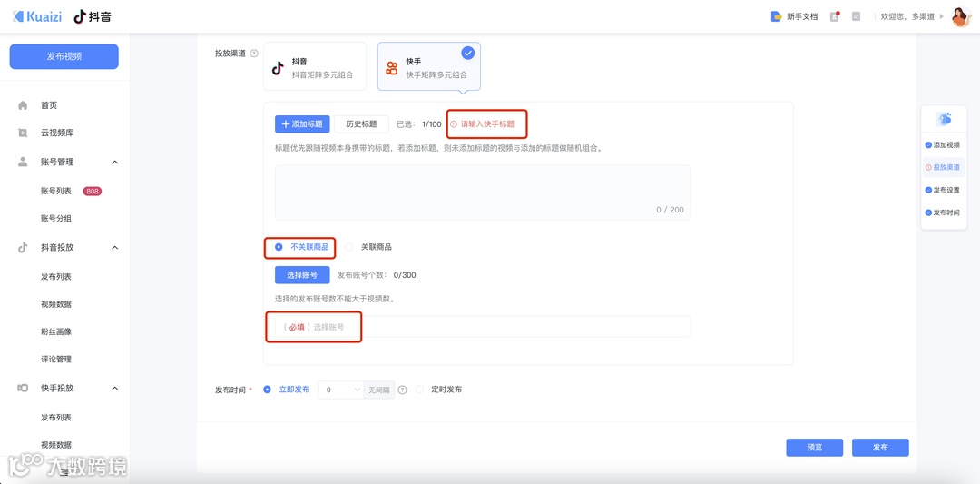Select the 抖音 channel card

pyautogui.click(x=315, y=66)
